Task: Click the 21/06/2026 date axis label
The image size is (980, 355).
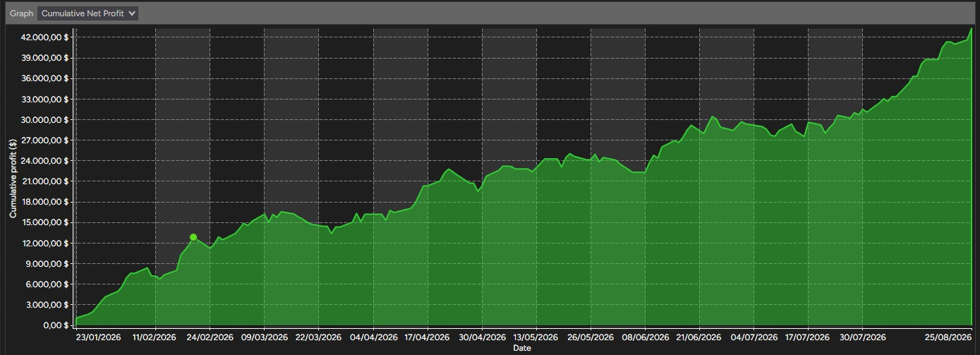Action: 698,337
